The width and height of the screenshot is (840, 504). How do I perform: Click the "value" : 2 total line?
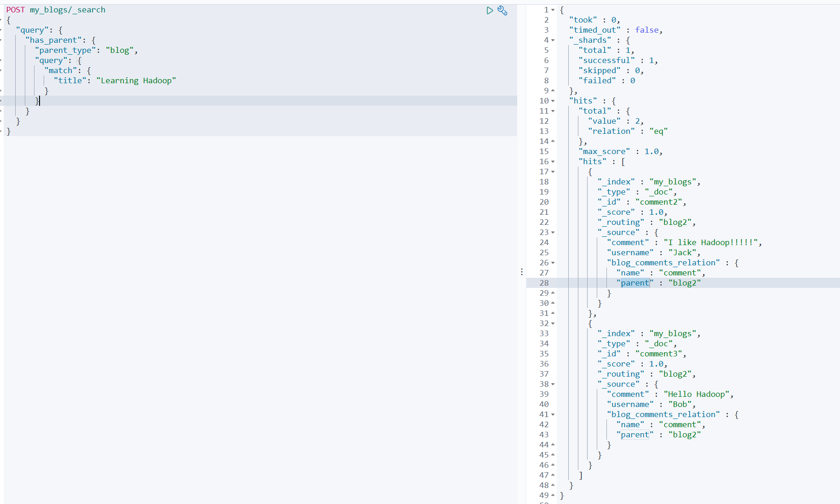point(616,121)
